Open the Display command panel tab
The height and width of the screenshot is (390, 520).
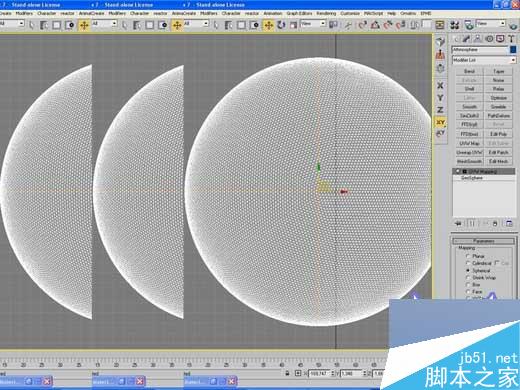click(x=500, y=39)
